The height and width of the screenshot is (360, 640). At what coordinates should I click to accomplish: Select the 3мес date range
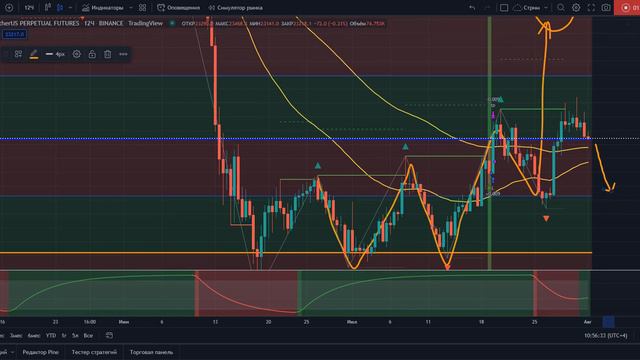coord(16,336)
